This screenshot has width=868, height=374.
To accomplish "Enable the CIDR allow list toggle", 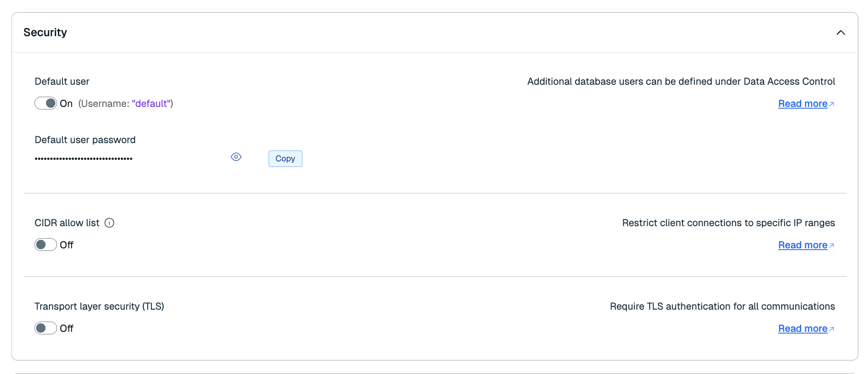I will [46, 245].
